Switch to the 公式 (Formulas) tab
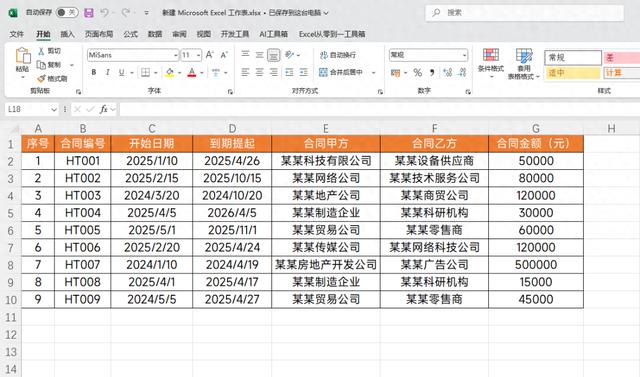Viewport: 640px width, 377px height. tap(130, 34)
